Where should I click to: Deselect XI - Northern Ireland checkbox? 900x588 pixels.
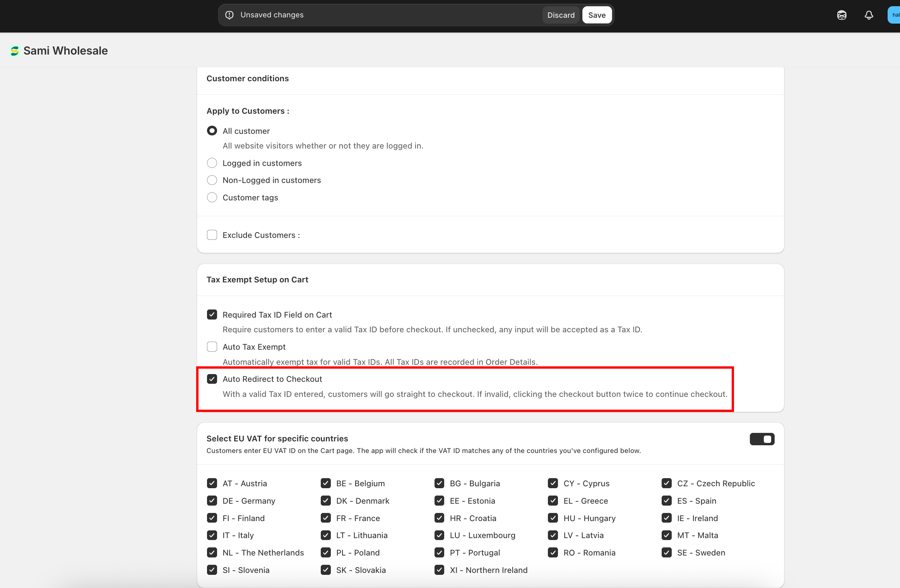click(x=439, y=570)
